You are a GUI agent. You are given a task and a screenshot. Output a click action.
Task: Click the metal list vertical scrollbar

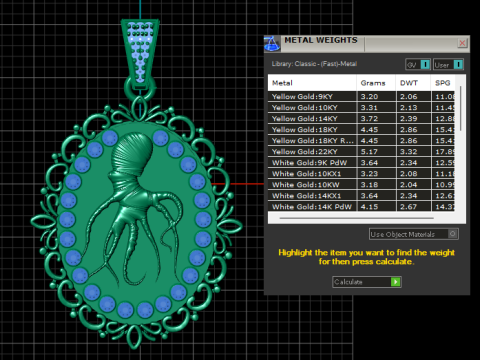click(x=461, y=108)
